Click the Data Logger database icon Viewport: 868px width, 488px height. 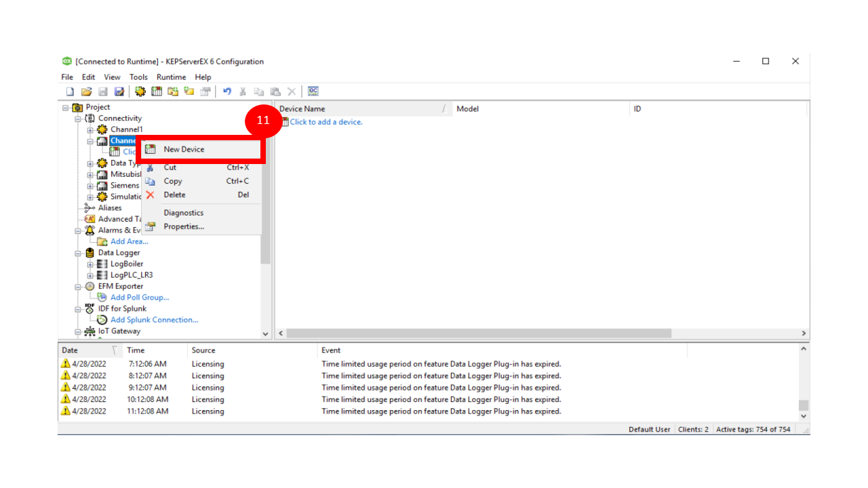pyautogui.click(x=90, y=253)
